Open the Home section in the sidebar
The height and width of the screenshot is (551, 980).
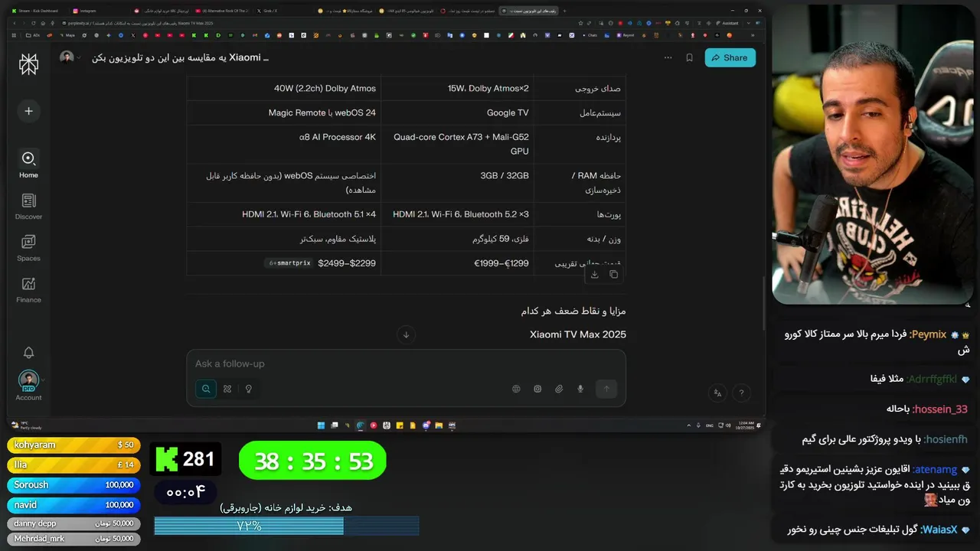pos(28,164)
